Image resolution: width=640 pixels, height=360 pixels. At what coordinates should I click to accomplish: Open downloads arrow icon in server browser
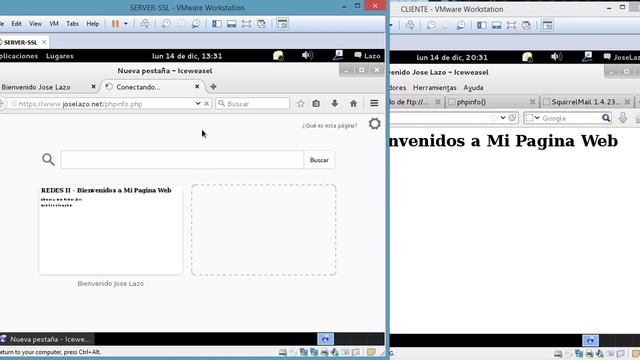click(335, 104)
